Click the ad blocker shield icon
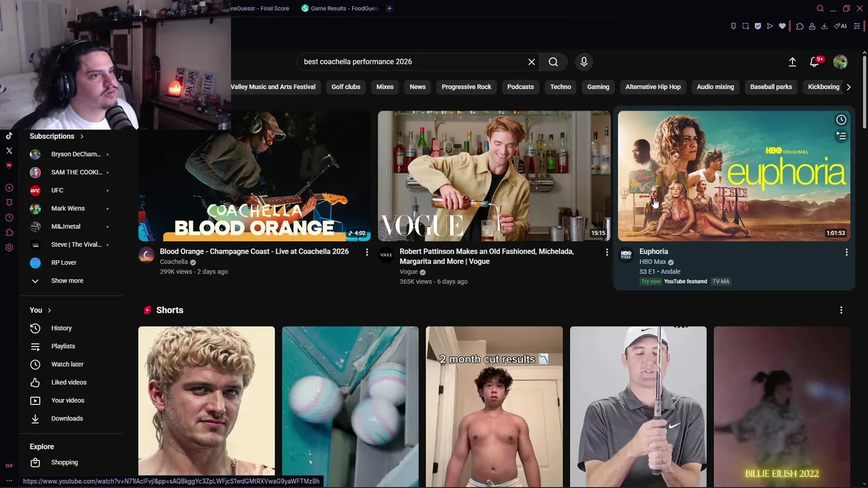Viewport: 868px width, 488px height. point(757,26)
